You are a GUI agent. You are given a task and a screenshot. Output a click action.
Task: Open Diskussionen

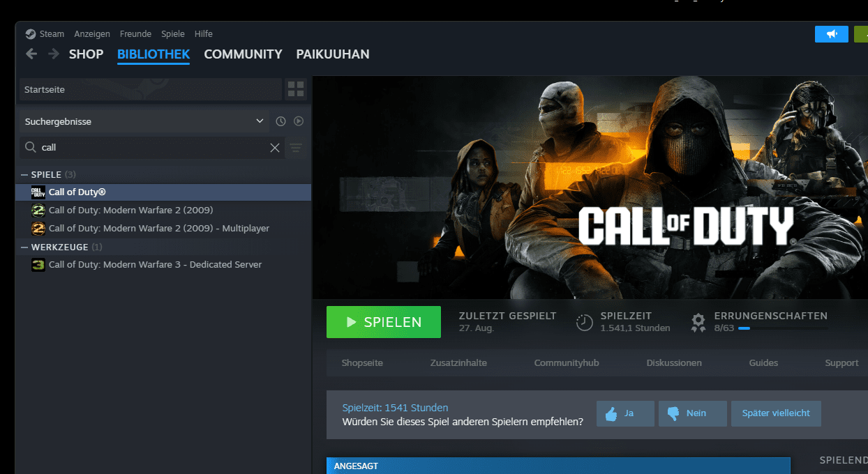(674, 362)
